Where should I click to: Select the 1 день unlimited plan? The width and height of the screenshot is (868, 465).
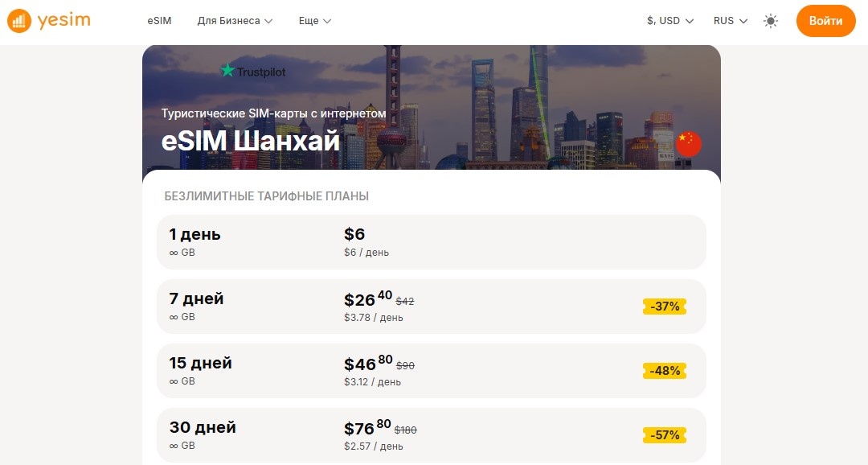[x=432, y=242]
